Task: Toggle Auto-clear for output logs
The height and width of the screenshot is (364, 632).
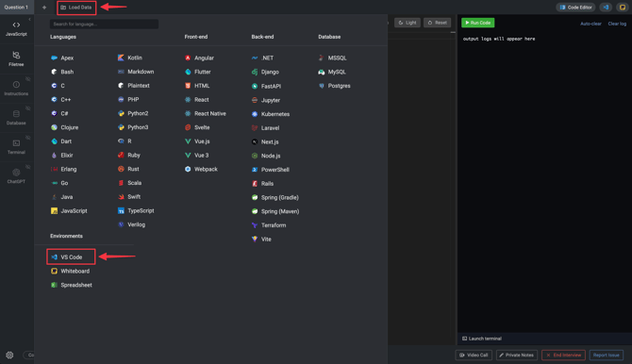Action: tap(590, 24)
